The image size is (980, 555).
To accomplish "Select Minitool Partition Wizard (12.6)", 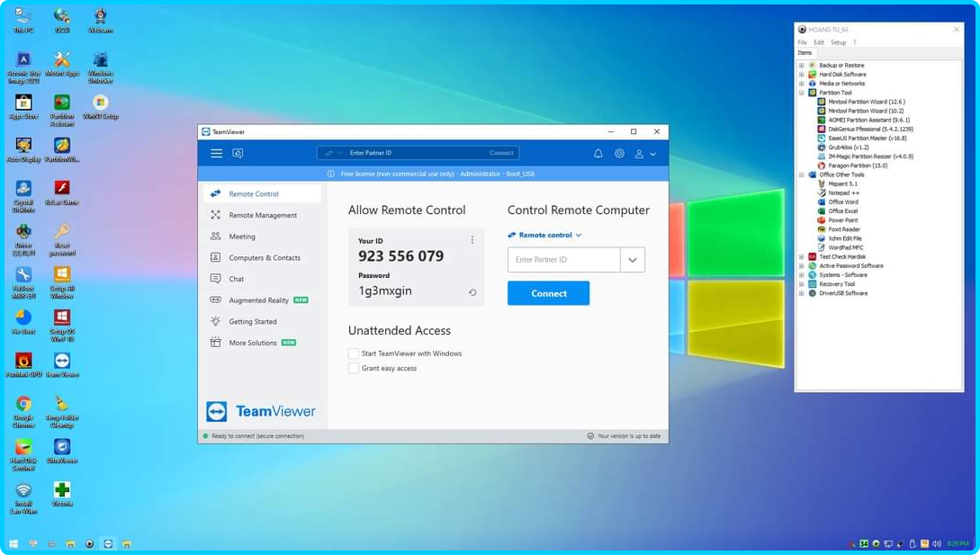I will [867, 102].
